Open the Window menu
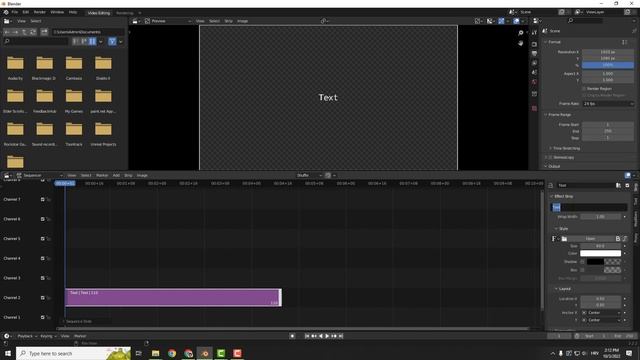 tap(57, 12)
